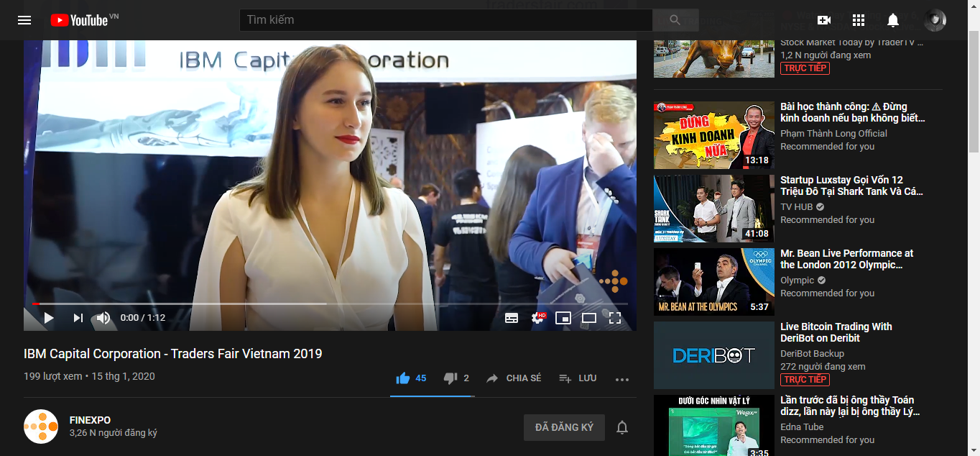The width and height of the screenshot is (980, 456).
Task: Mute the video volume
Action: [x=103, y=318]
